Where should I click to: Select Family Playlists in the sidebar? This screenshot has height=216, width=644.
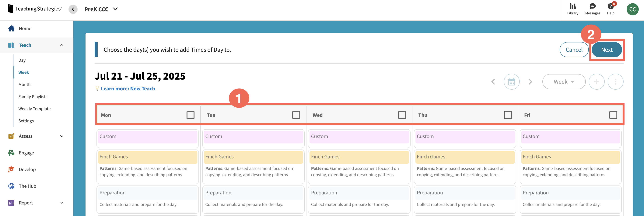tap(33, 96)
